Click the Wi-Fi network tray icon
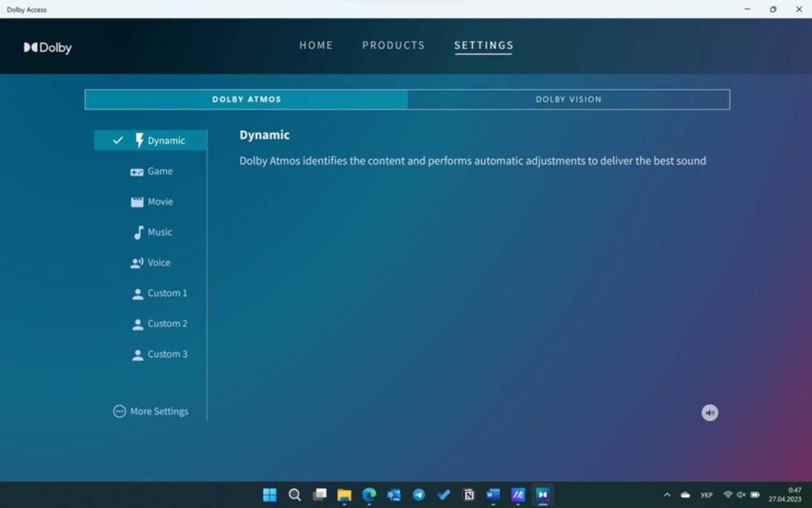Viewport: 812px width, 508px height. click(x=728, y=494)
